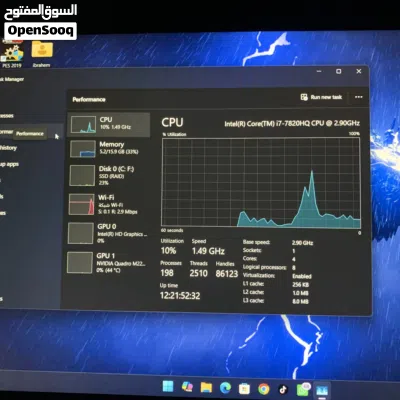Go to the Processes sidebar page
The height and width of the screenshot is (400, 400).
click(x=7, y=116)
